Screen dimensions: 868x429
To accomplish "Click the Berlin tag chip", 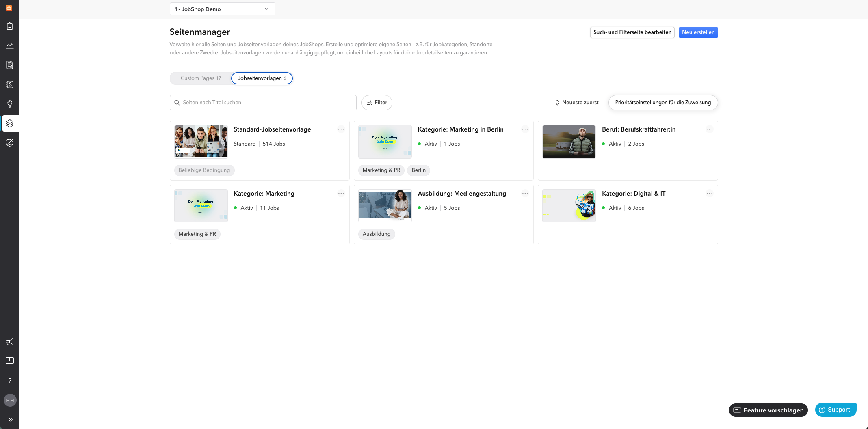I will point(418,170).
